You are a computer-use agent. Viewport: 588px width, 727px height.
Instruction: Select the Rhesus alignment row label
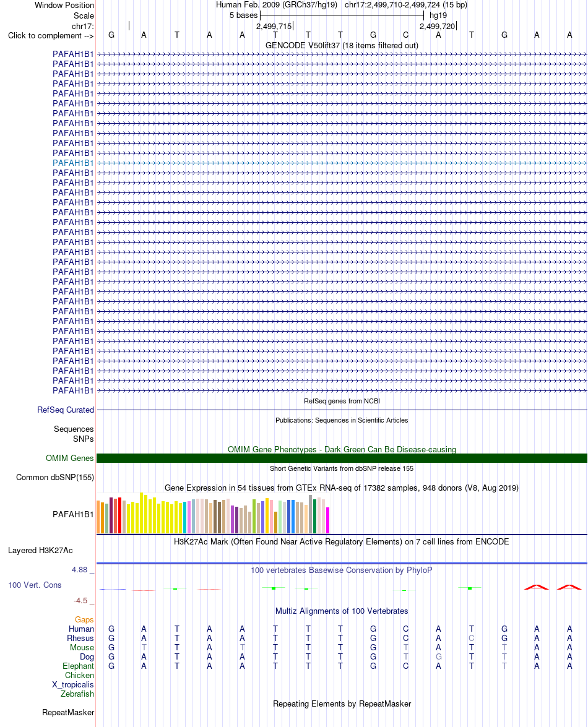click(80, 639)
